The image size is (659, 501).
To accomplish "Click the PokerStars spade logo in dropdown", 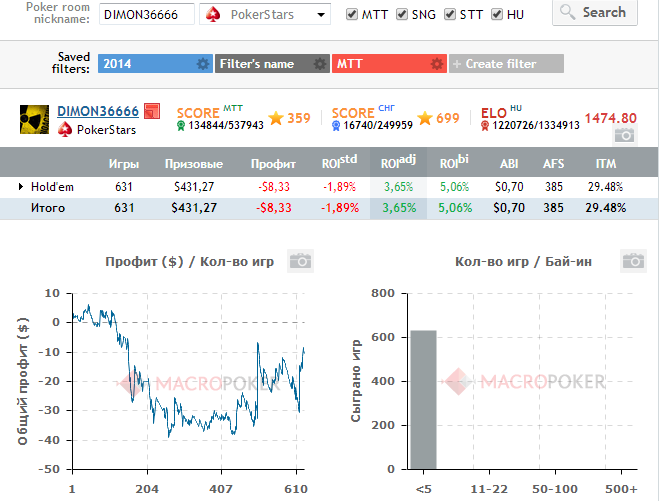I will (x=213, y=15).
